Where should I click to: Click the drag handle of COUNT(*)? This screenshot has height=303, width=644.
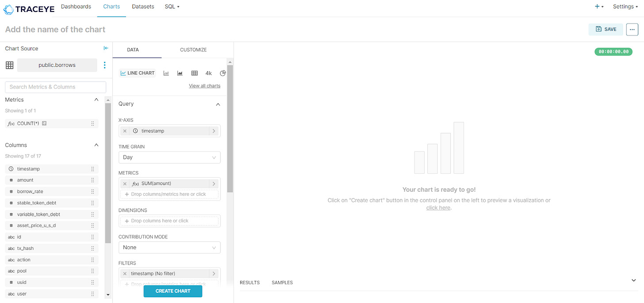pyautogui.click(x=92, y=124)
